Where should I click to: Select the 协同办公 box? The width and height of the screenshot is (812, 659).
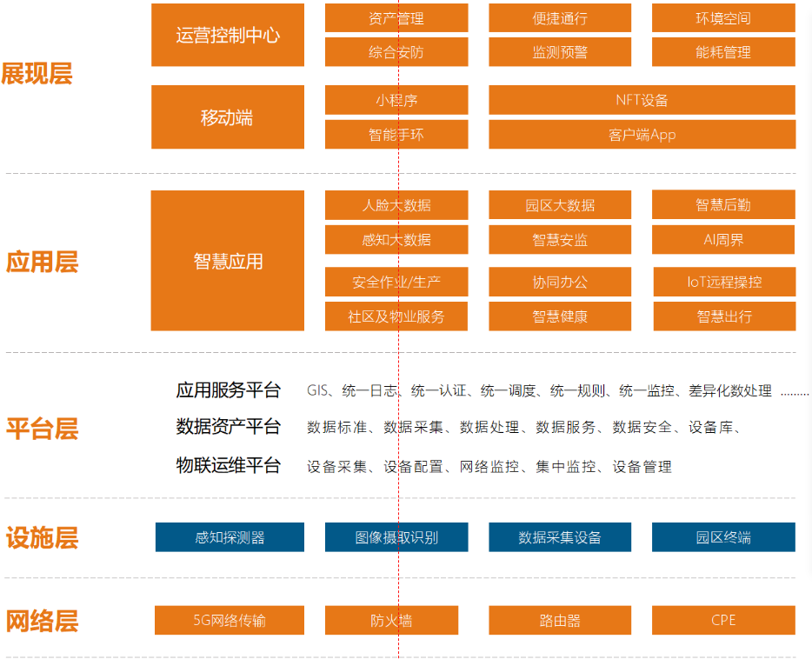pyautogui.click(x=560, y=282)
